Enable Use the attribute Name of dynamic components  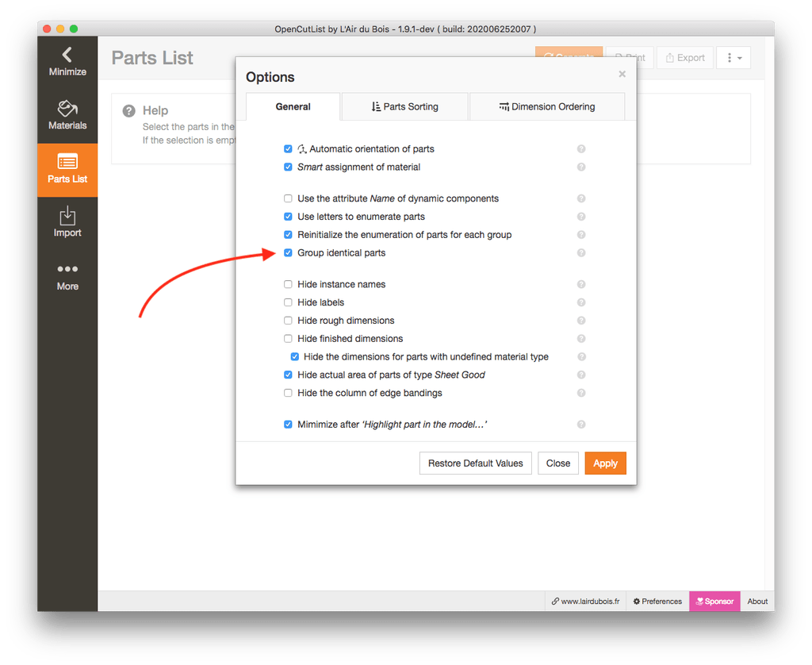(x=288, y=198)
